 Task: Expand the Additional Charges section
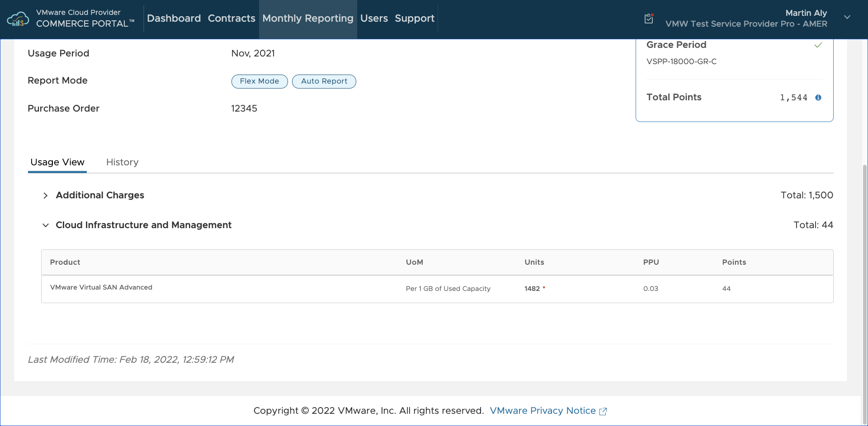(46, 196)
